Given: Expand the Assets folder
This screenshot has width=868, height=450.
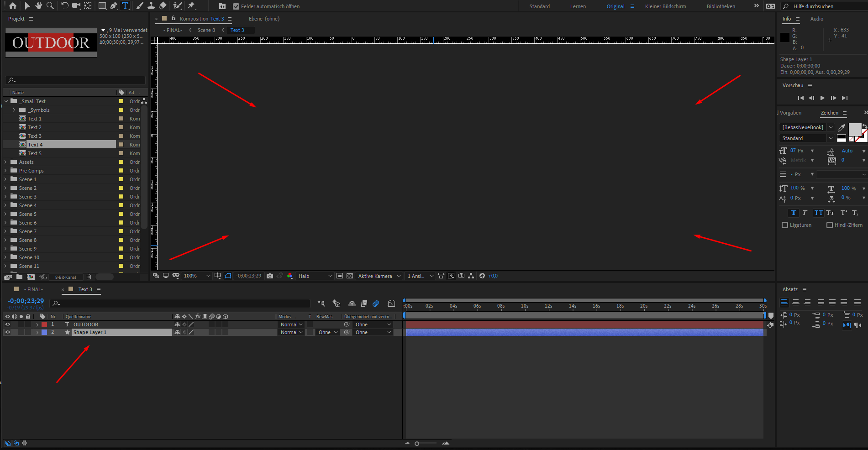Looking at the screenshot, I should click(x=5, y=162).
